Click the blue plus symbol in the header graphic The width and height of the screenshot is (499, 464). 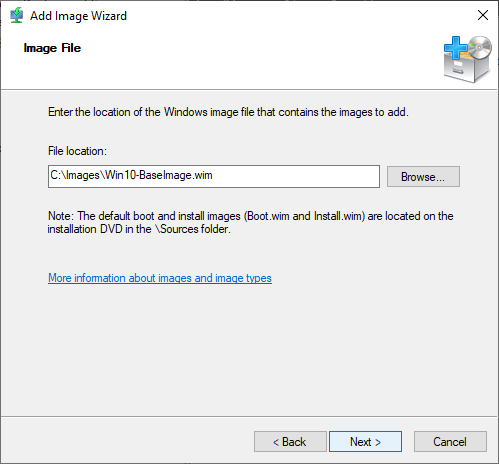point(456,48)
